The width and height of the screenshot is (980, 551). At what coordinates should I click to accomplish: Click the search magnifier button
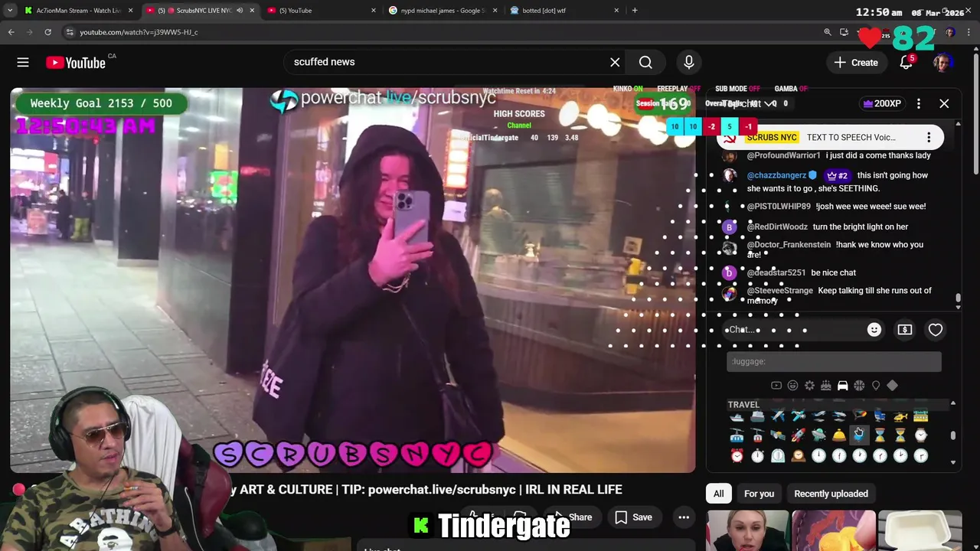tap(645, 62)
